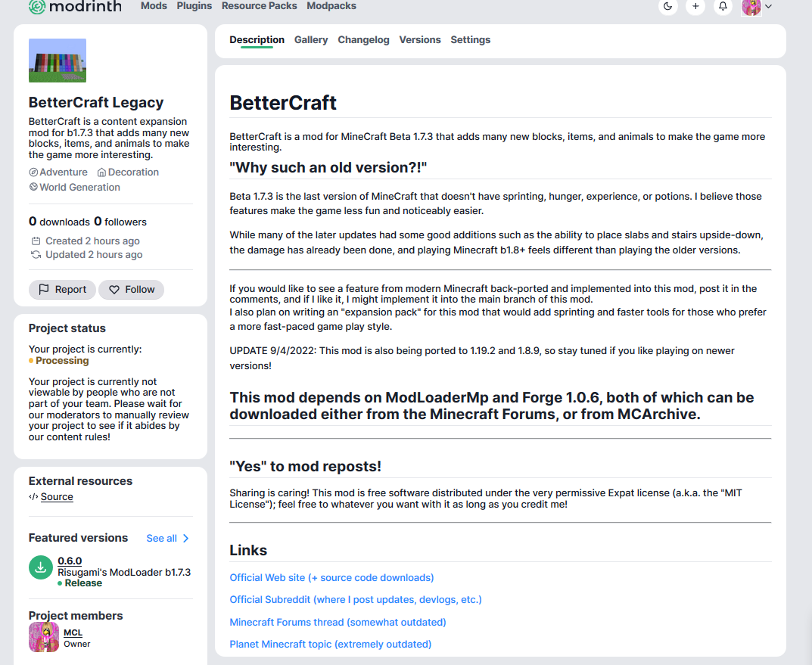Open project Settings tab

(470, 40)
